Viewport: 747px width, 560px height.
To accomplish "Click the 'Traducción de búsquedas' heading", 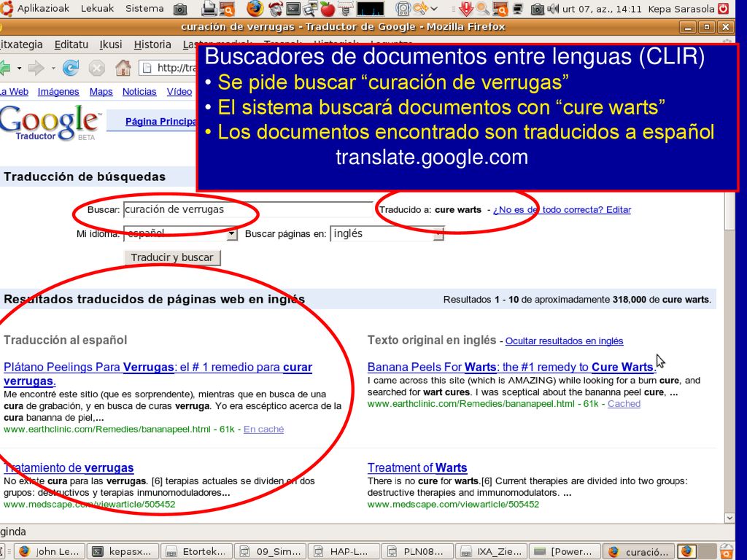I will tap(85, 176).
